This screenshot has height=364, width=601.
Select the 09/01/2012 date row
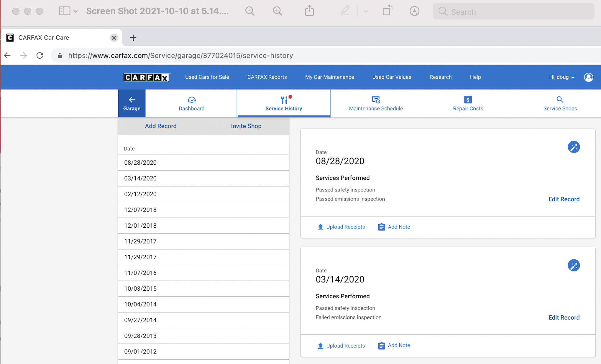203,352
